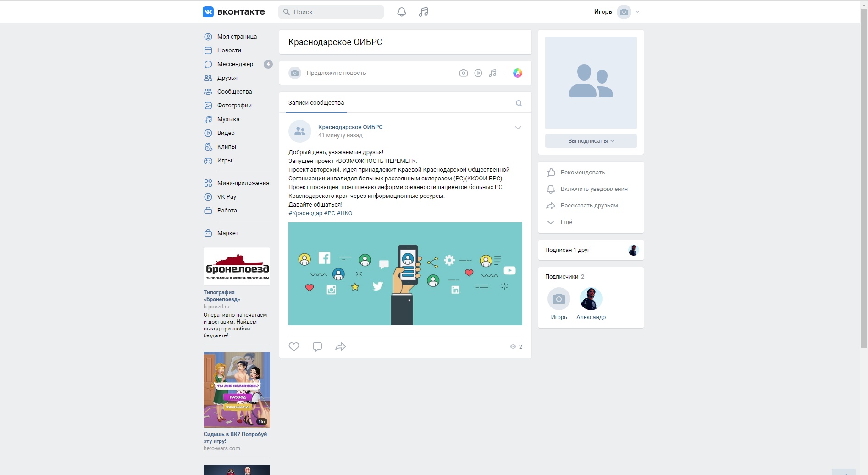Open the colorful poster editor icon
Viewport: 868px width, 475px height.
[517, 73]
